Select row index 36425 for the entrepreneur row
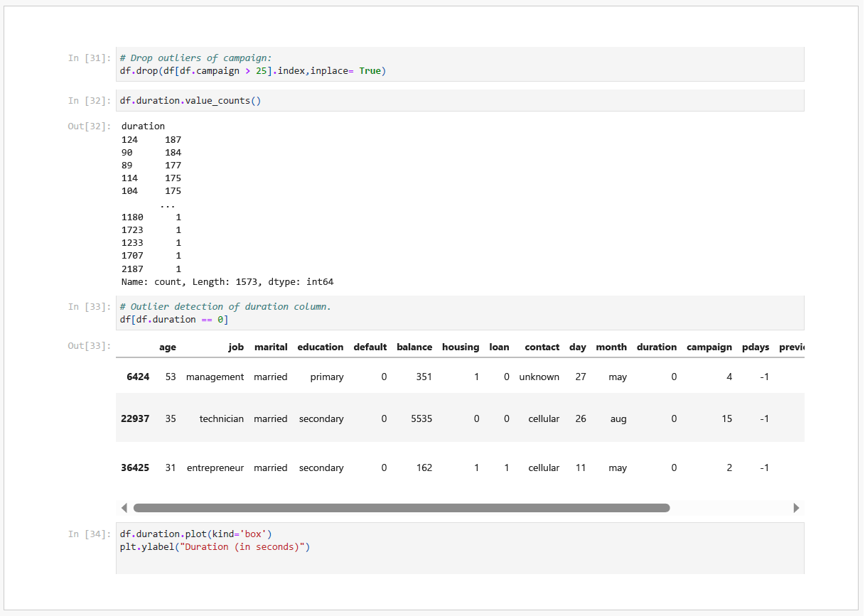Screen dimensions: 865x616 (x=135, y=468)
